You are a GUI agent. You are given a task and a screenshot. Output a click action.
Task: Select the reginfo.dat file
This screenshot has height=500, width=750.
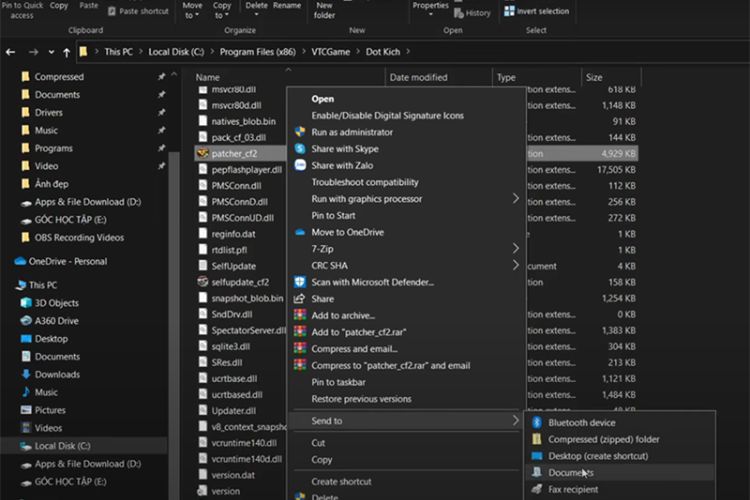(x=233, y=234)
